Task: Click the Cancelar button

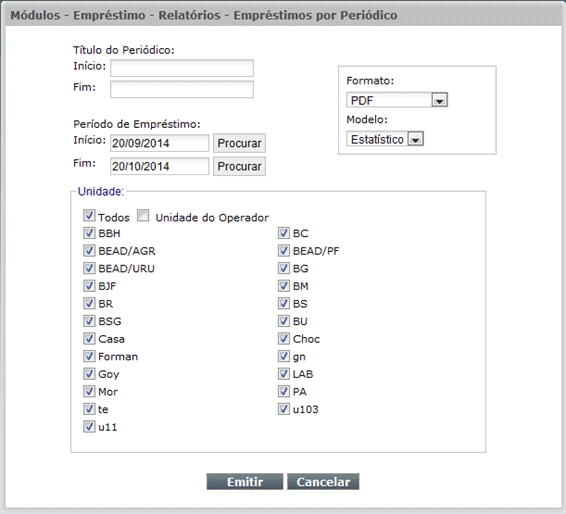Action: point(323,482)
